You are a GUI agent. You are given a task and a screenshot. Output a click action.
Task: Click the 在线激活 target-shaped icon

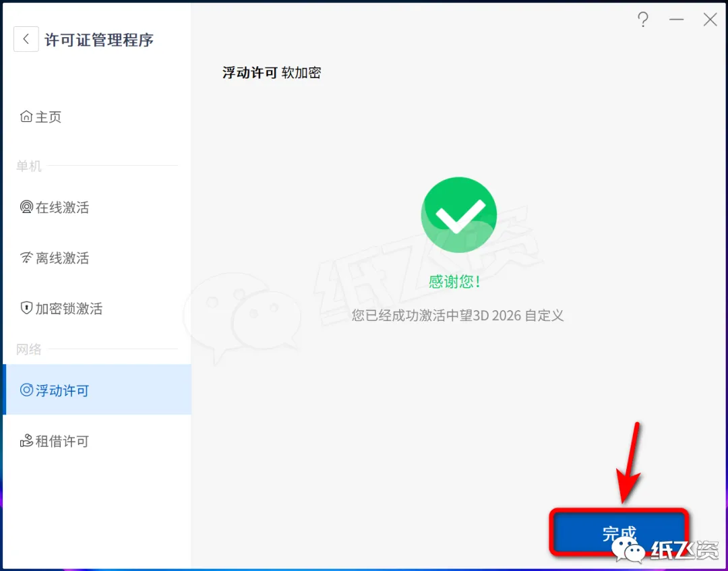point(26,206)
